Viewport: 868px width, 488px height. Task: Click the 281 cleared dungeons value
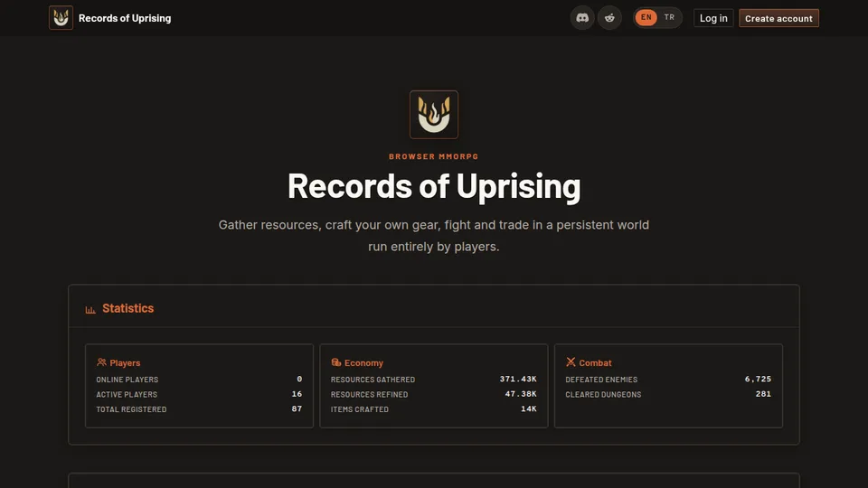point(763,394)
